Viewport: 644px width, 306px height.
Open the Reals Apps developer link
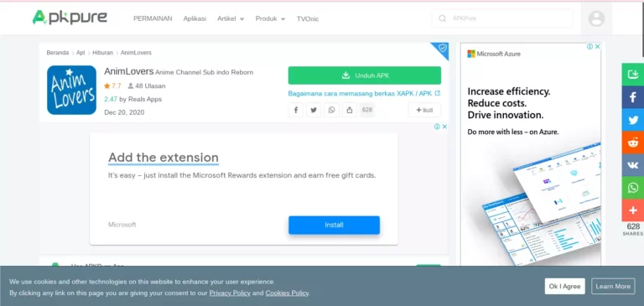pyautogui.click(x=145, y=99)
